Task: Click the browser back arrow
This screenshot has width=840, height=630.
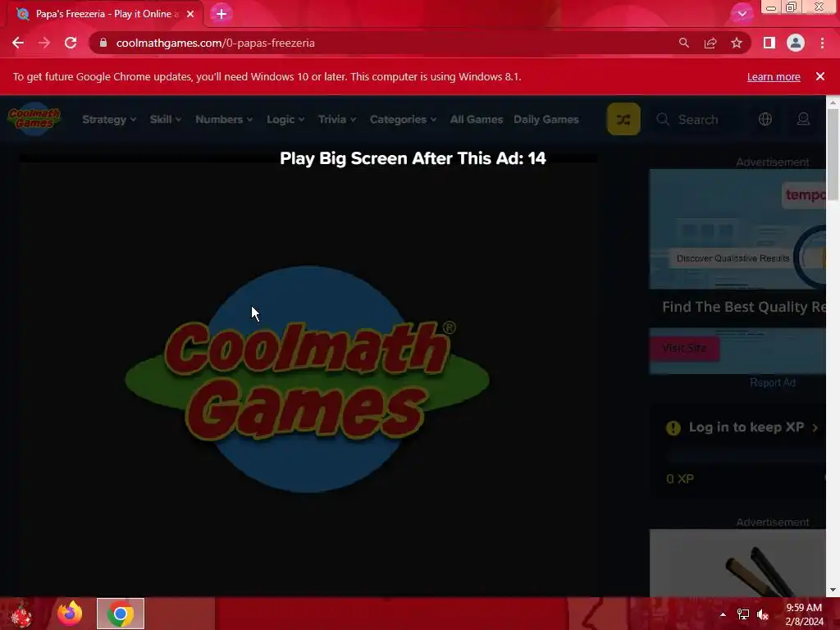Action: [18, 43]
